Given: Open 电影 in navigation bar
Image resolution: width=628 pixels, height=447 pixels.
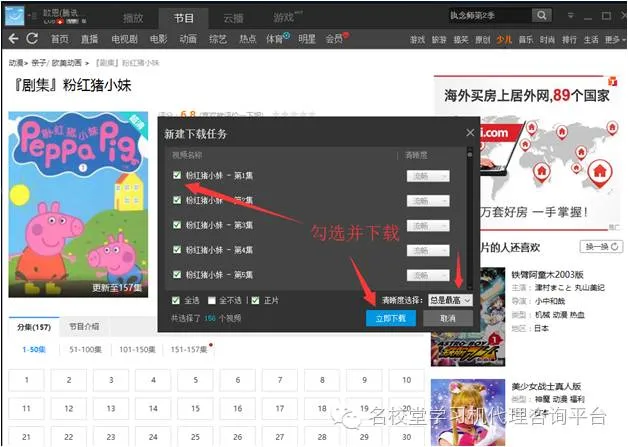Looking at the screenshot, I should pyautogui.click(x=159, y=39).
